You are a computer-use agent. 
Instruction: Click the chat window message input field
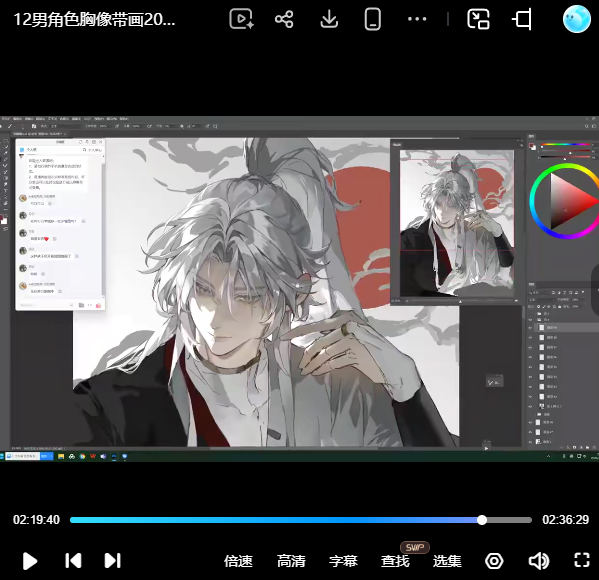45,305
